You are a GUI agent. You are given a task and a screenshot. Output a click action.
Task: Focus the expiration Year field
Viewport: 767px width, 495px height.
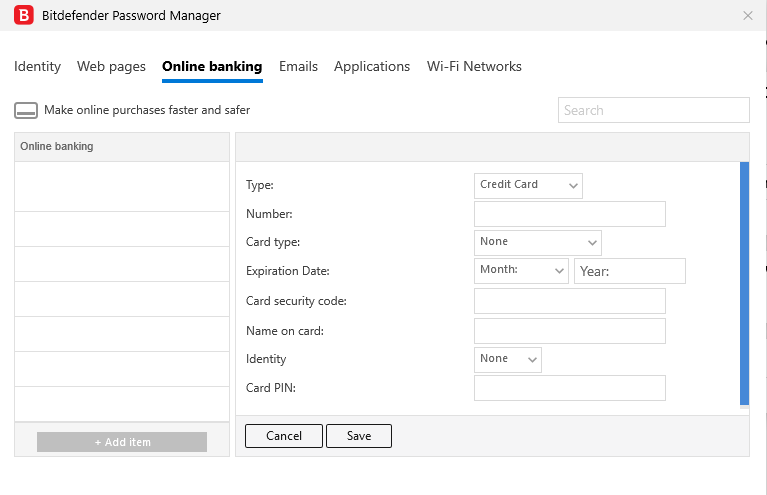pyautogui.click(x=629, y=271)
